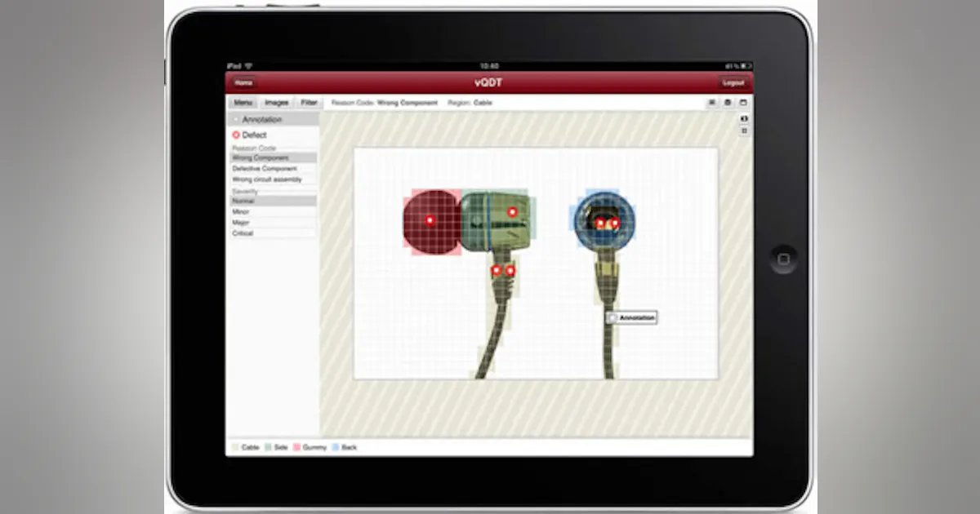Viewport: 980px width, 514px height.
Task: Tap left defect marker on back-view earbud
Action: click(600, 223)
